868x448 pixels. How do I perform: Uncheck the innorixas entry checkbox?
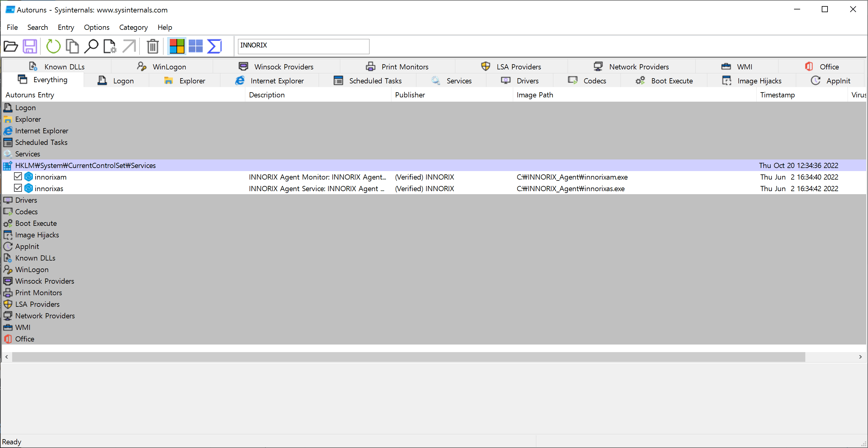(x=18, y=188)
